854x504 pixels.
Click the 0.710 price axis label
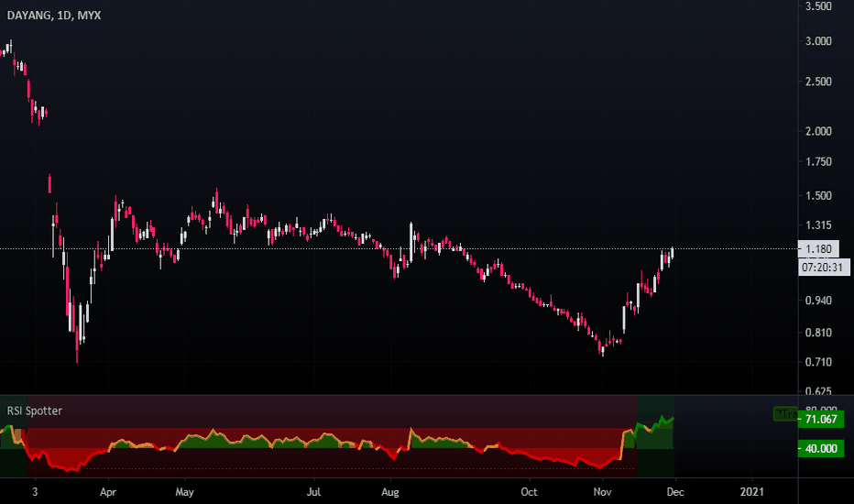[818, 362]
